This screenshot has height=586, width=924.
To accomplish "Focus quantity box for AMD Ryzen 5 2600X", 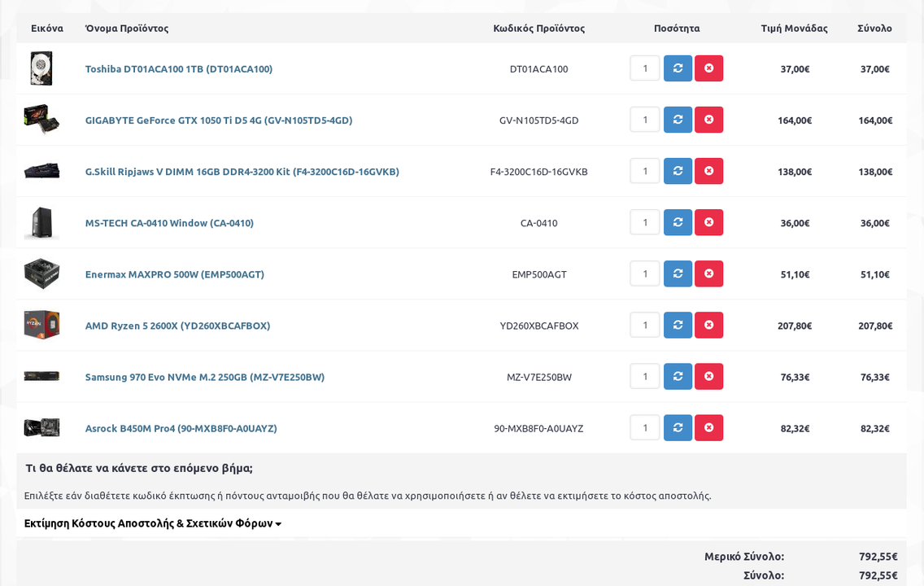I will (645, 325).
